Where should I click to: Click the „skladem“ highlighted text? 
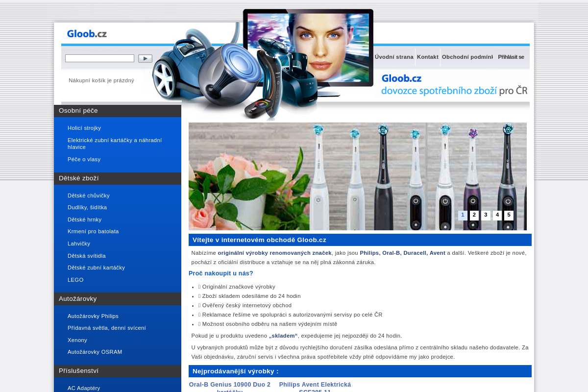[x=283, y=336]
